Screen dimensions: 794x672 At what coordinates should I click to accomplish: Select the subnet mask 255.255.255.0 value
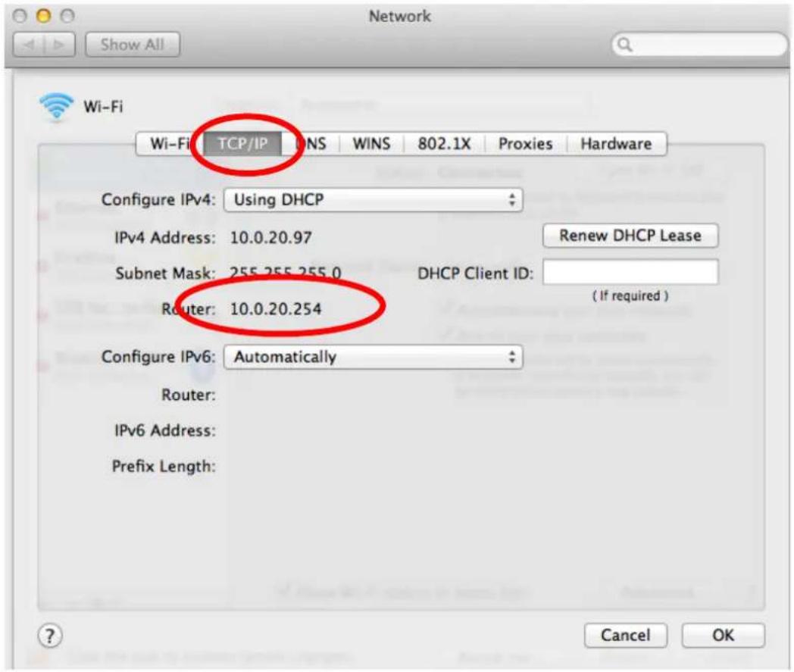click(x=286, y=273)
